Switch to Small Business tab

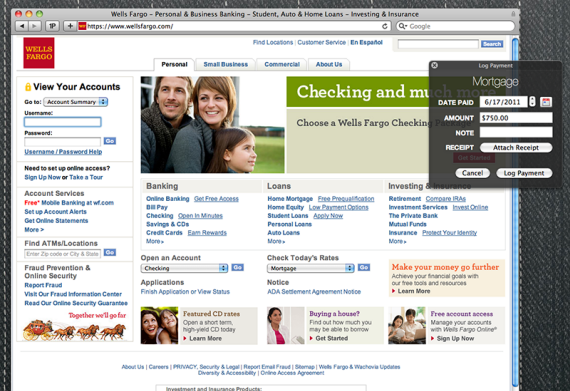[x=226, y=64]
